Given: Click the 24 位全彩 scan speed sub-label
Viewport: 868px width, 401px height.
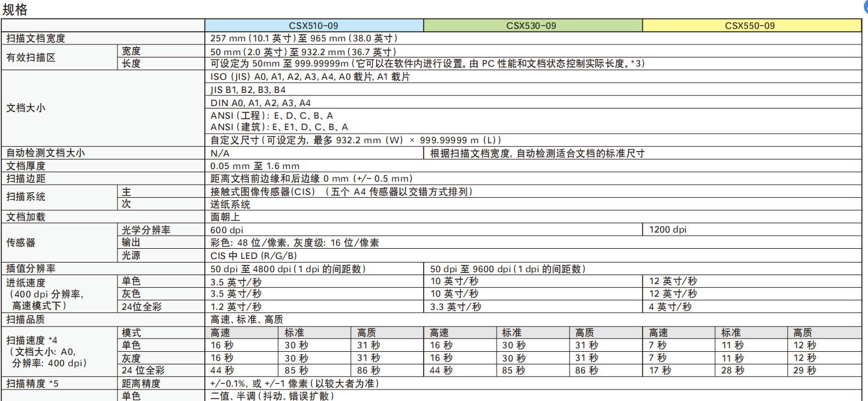Looking at the screenshot, I should 143,370.
